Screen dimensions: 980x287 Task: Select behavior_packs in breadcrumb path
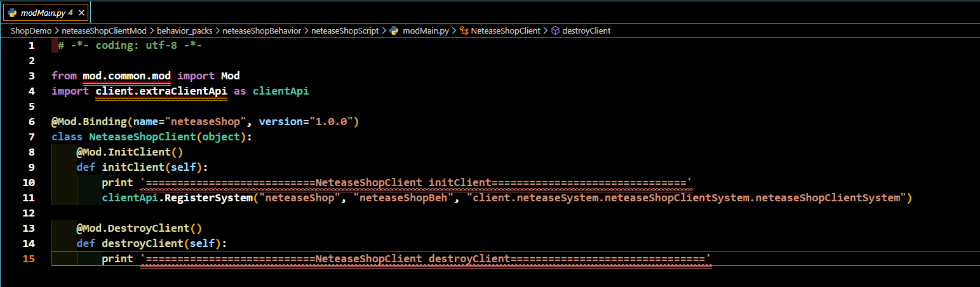click(x=185, y=30)
